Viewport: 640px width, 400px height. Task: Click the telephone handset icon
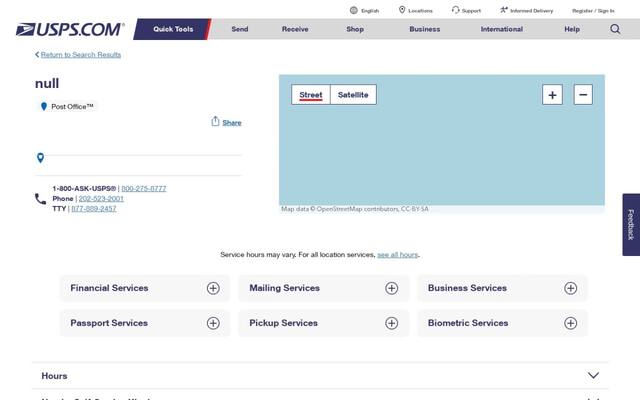[40, 199]
